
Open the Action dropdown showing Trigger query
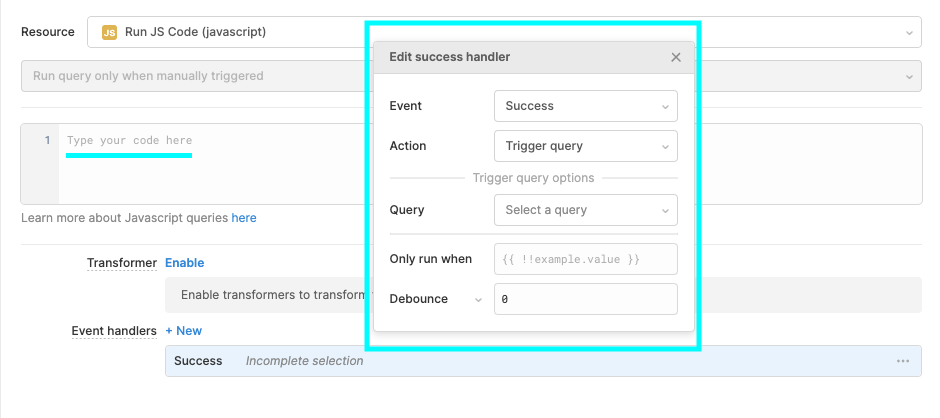point(586,146)
